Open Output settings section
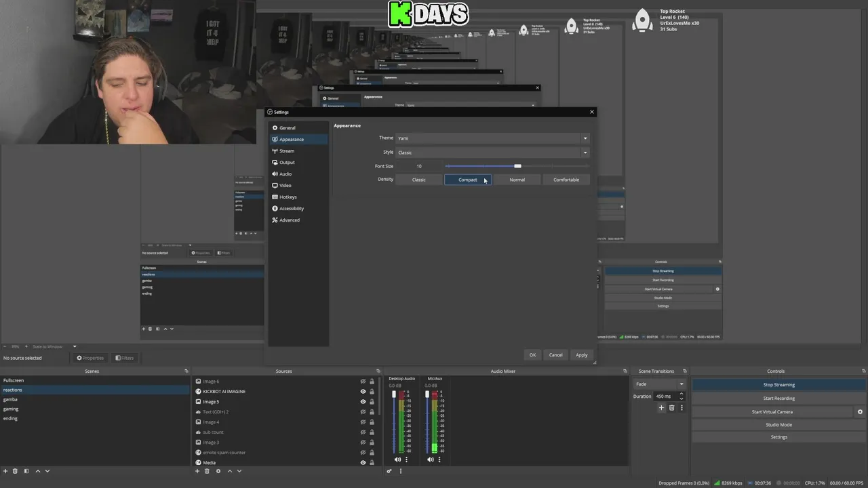Viewport: 868px width, 488px height. (298, 162)
